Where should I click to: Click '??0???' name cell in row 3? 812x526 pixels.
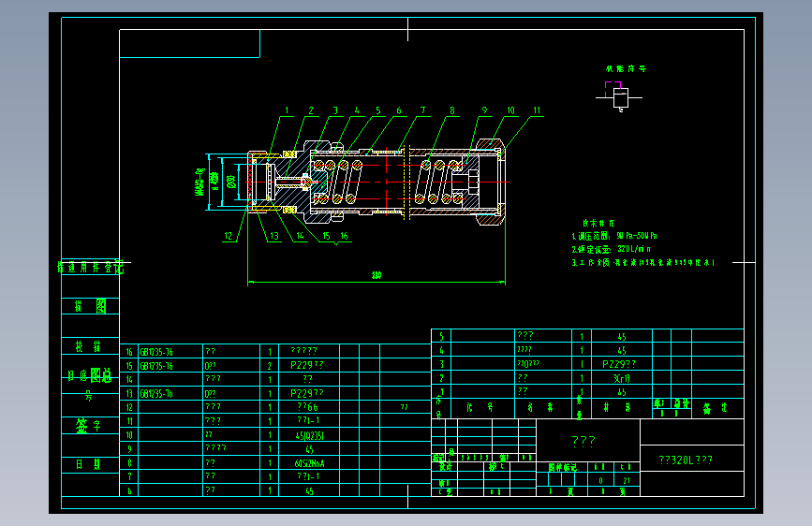point(528,364)
